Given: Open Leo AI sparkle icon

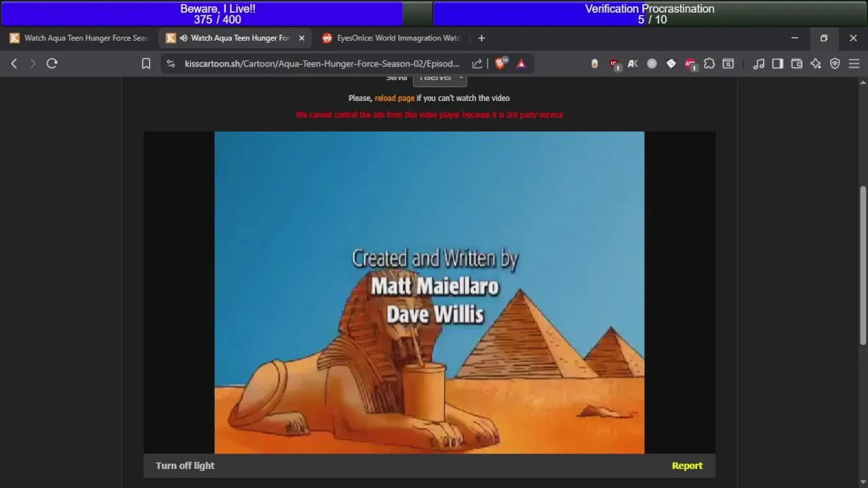Looking at the screenshot, I should pyautogui.click(x=816, y=64).
